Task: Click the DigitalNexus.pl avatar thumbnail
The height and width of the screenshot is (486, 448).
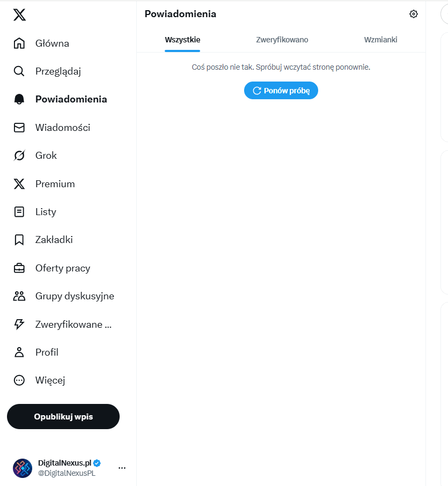Action: pyautogui.click(x=23, y=468)
